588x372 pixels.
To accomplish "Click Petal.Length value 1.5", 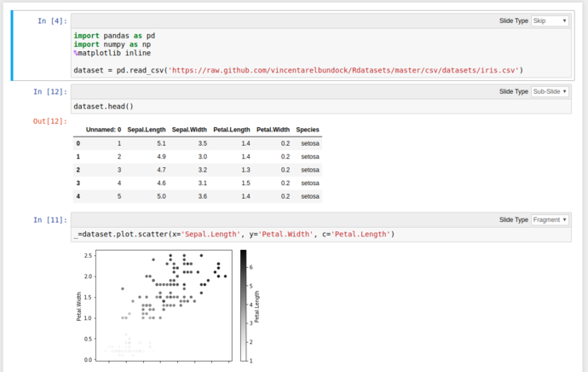I will (245, 183).
